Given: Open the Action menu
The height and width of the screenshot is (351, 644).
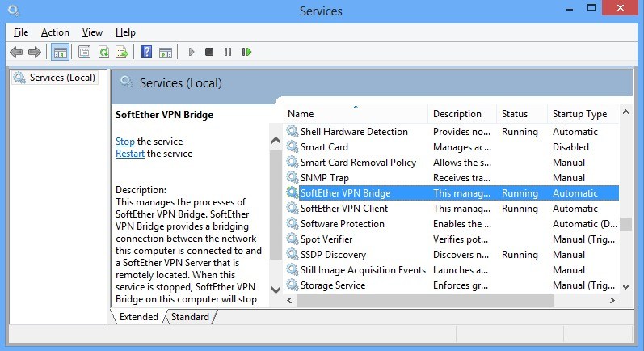Looking at the screenshot, I should click(x=55, y=32).
